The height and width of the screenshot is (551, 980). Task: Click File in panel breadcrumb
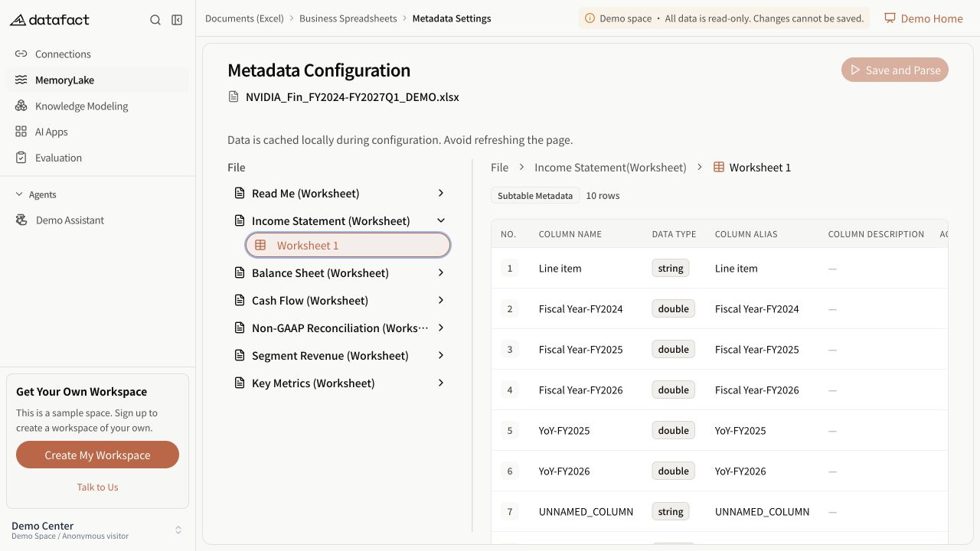(x=499, y=168)
